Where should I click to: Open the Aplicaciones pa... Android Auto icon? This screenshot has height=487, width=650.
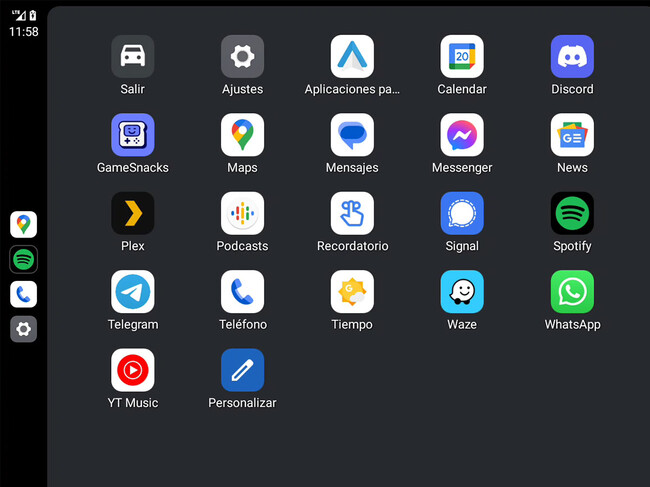(x=352, y=56)
